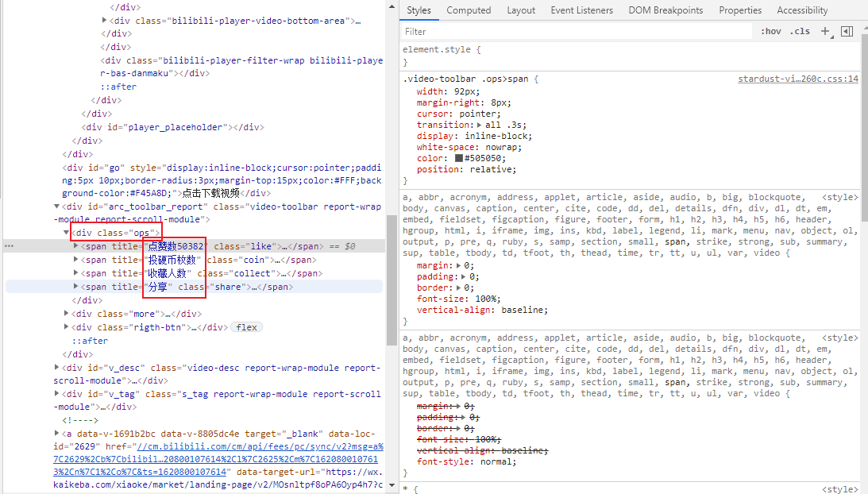Collapse the div class ops node
This screenshot has height=494, width=868.
[66, 233]
